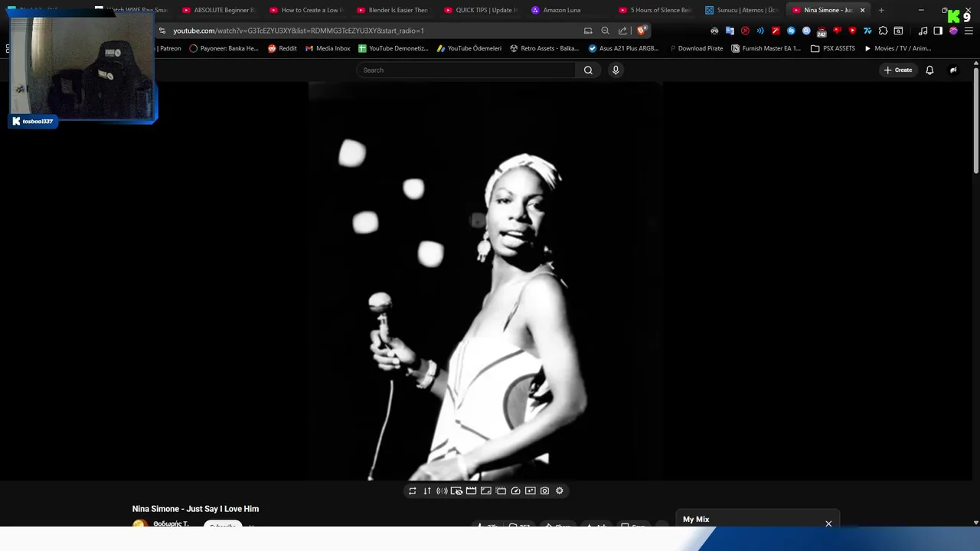Click the Brave Shields lion icon

tap(642, 31)
